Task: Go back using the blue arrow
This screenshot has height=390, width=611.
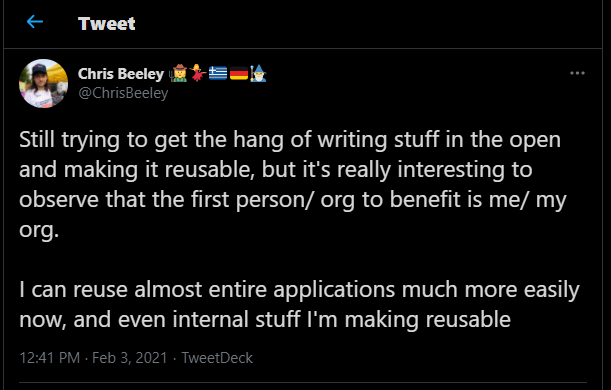Action: (x=35, y=22)
